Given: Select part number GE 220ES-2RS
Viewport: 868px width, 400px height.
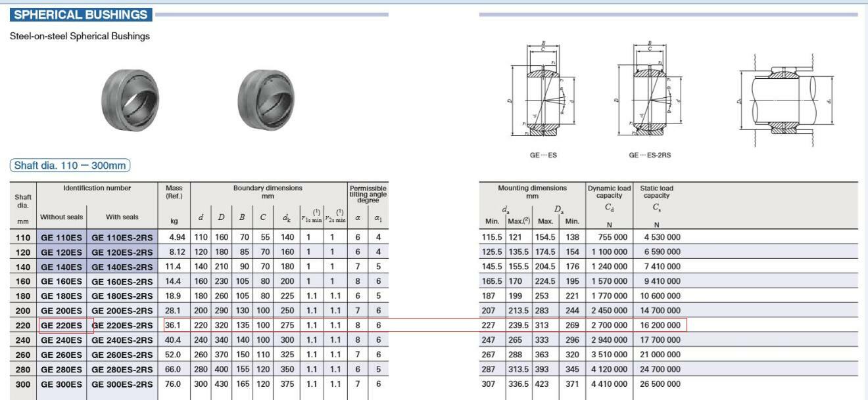Looking at the screenshot, I should 122,325.
